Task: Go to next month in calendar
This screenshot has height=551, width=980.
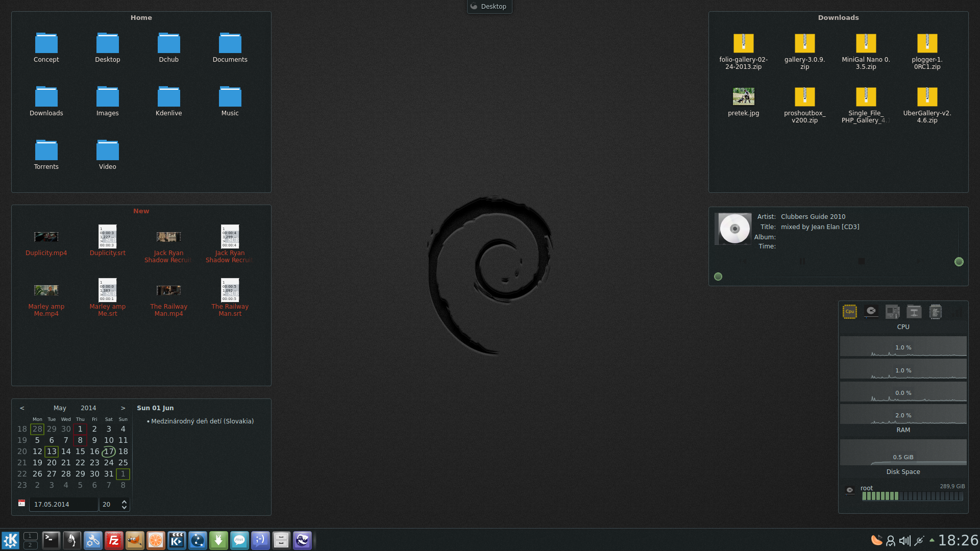Action: [x=123, y=408]
